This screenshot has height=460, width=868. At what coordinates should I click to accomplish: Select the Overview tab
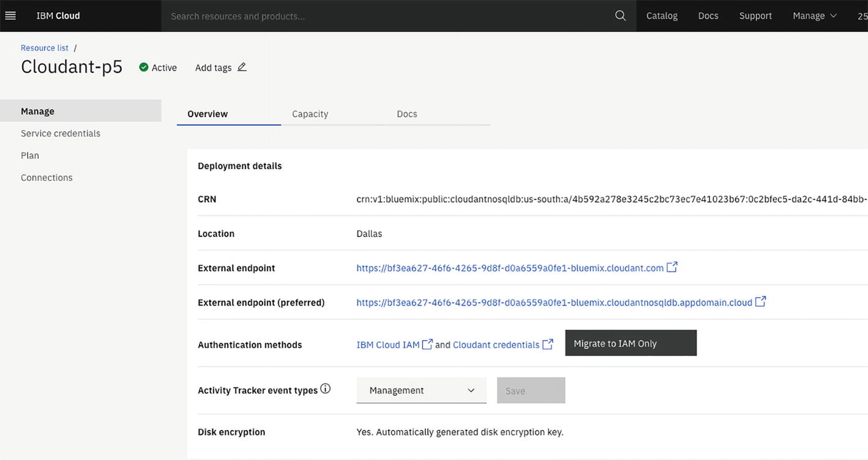[208, 114]
